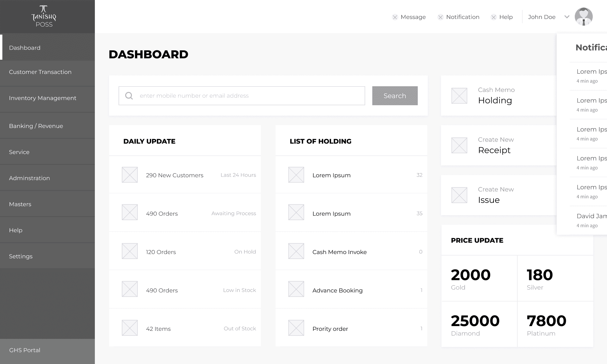Select 290 New Customers row text
This screenshot has height=364, width=607.
pos(175,175)
